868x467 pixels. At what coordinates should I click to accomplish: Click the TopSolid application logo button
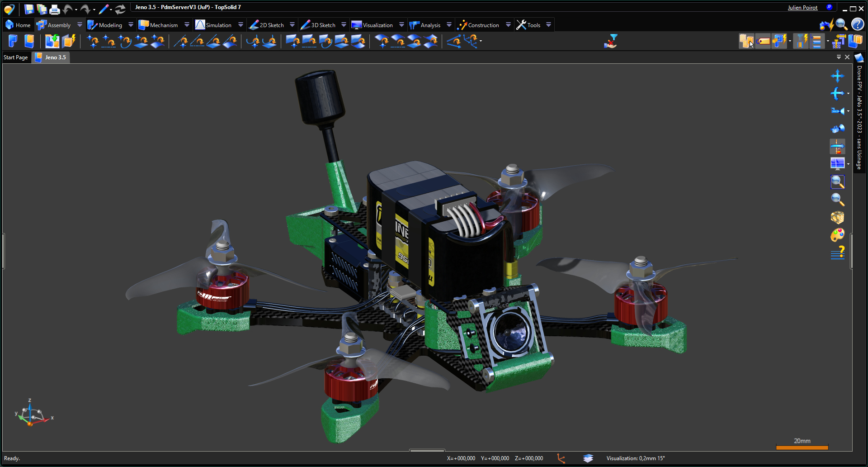[x=9, y=9]
